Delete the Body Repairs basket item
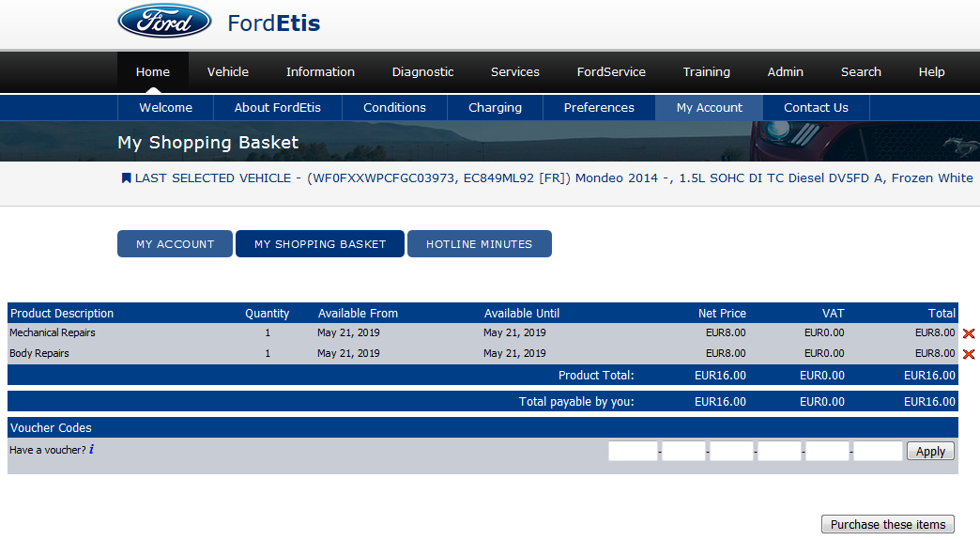Viewport: 980px width, 540px height. [x=969, y=354]
